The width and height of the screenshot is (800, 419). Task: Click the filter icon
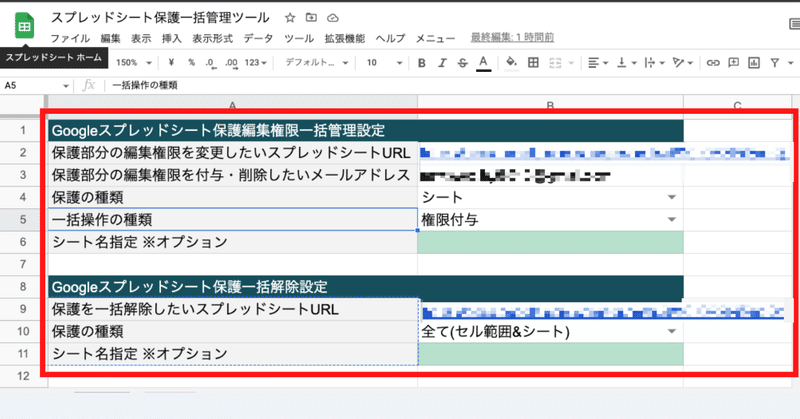774,63
